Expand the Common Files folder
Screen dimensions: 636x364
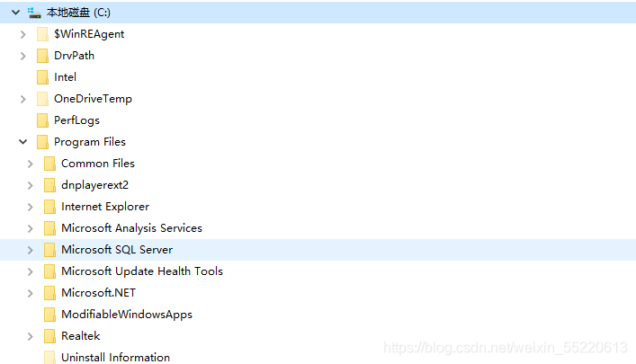point(31,164)
